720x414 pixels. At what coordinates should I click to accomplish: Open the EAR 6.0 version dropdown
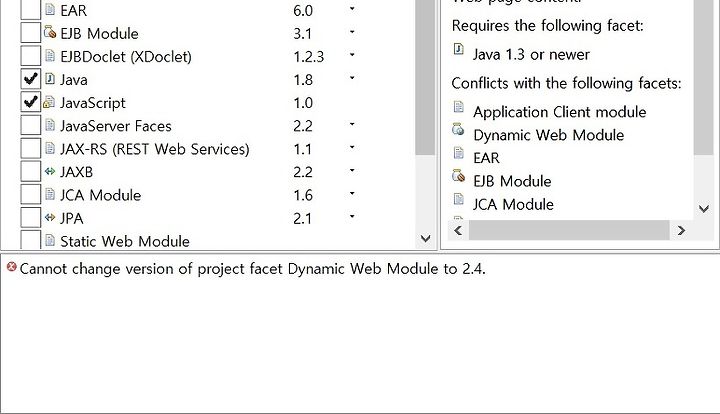point(352,9)
